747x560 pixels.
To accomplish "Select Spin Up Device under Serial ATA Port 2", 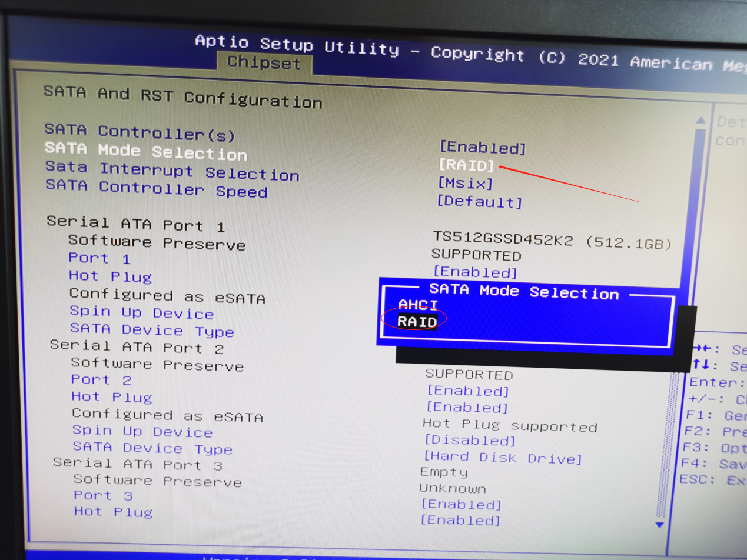I will (x=142, y=432).
